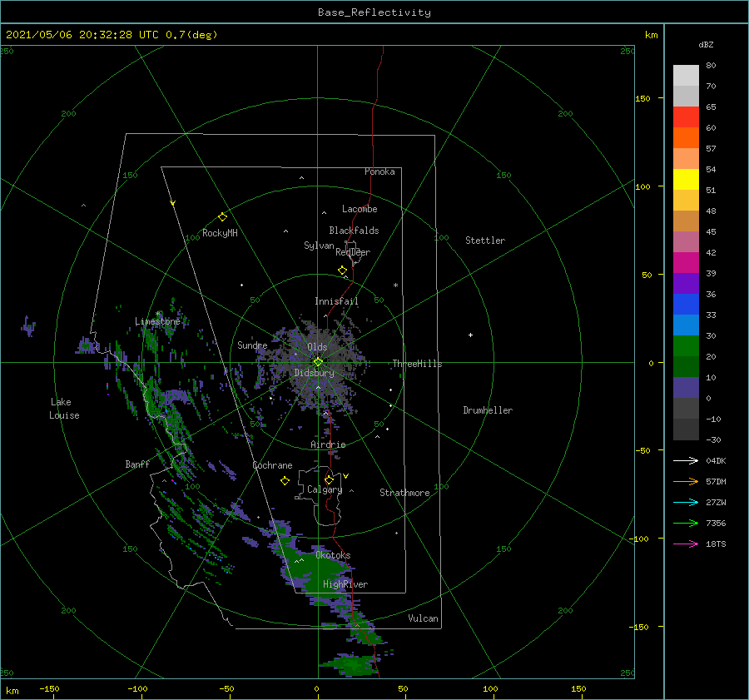Click the Cochrane city label

coord(272,465)
